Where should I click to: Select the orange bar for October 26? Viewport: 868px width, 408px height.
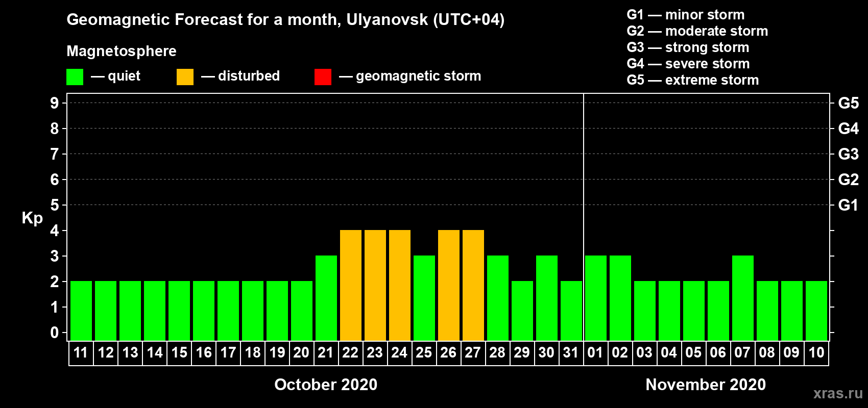pyautogui.click(x=449, y=285)
